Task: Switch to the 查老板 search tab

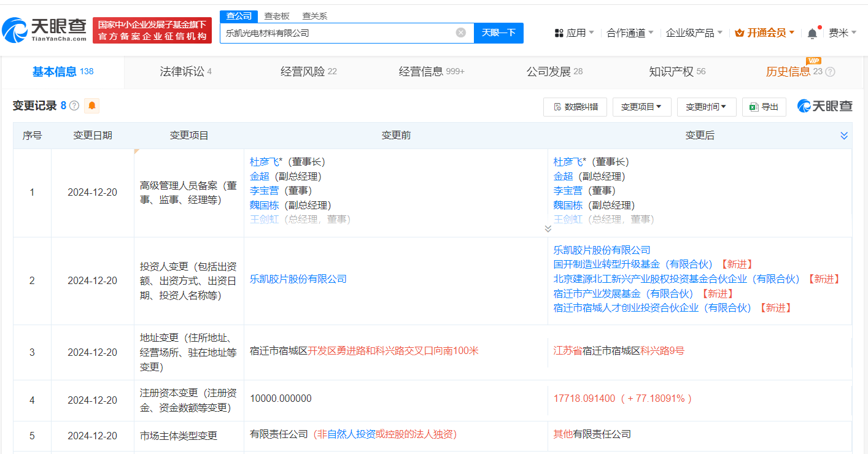Action: [276, 16]
